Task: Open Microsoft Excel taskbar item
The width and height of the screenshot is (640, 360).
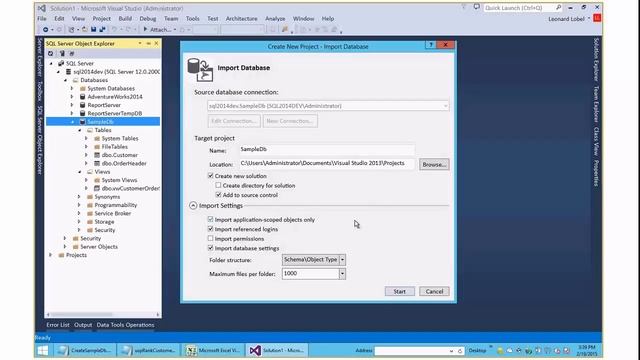Action: [x=213, y=350]
